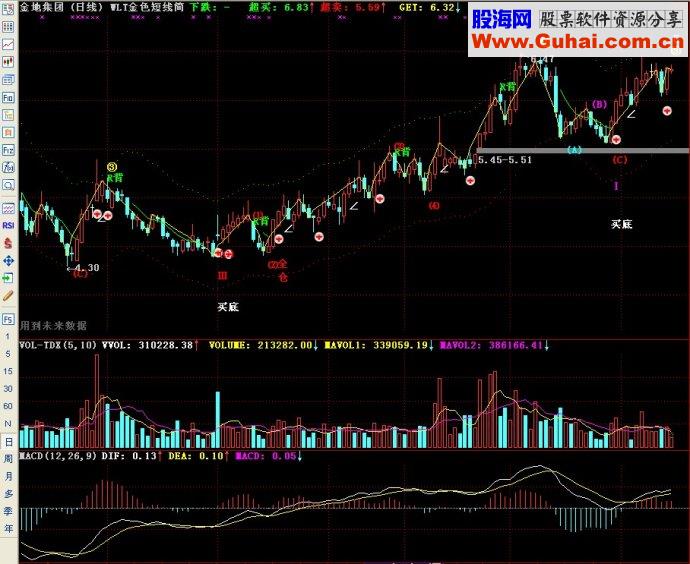
Task: Switch to 30-minute period
Action: tap(7, 388)
